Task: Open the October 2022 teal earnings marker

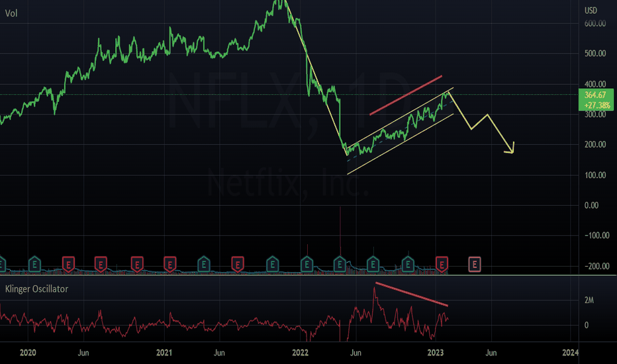Action: [408, 265]
